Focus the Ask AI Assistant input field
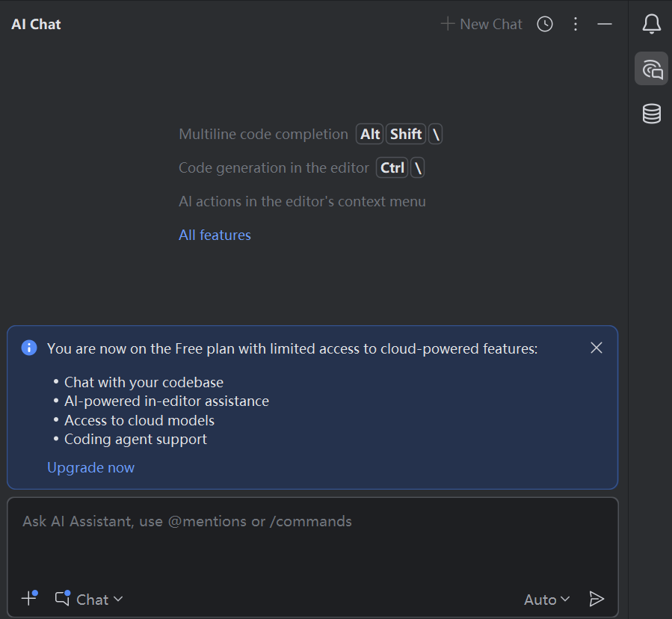 point(187,521)
